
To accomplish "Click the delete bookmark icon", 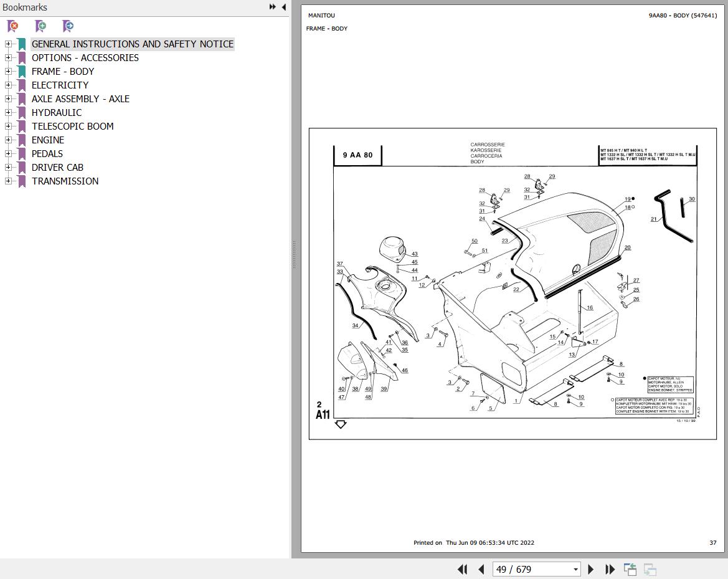I will point(13,26).
